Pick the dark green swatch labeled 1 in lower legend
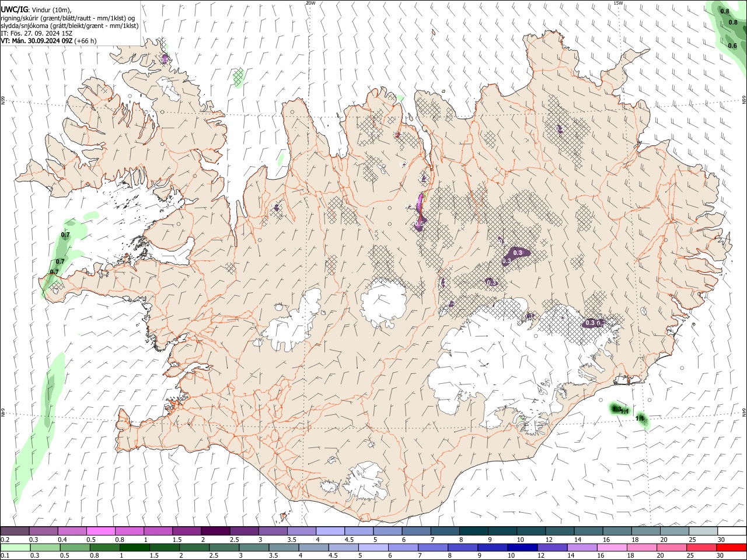The width and height of the screenshot is (747, 560). click(x=134, y=548)
